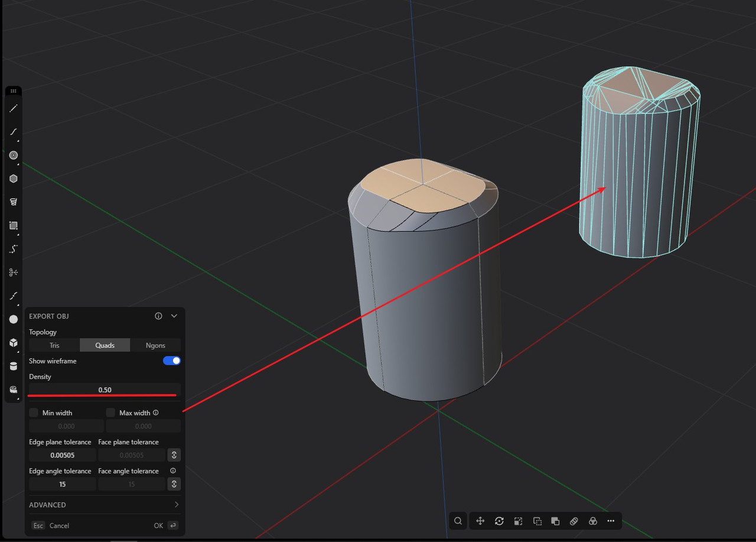Switch topology to Quads

tap(105, 345)
